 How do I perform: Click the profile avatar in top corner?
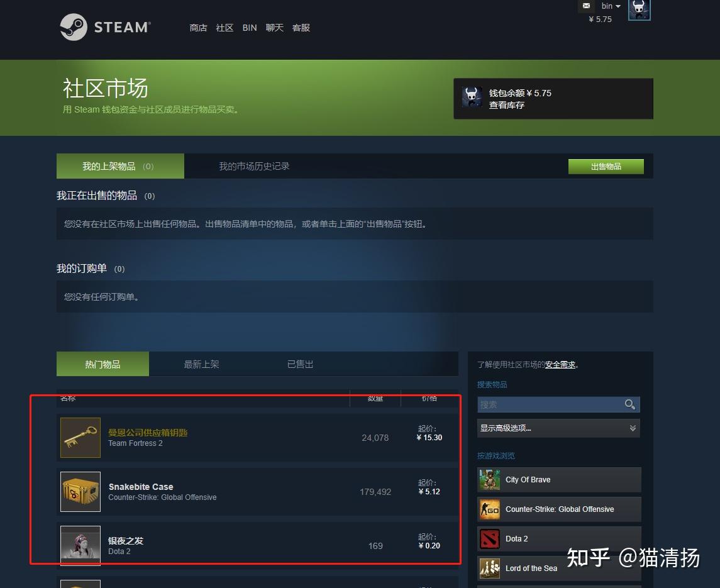(639, 9)
